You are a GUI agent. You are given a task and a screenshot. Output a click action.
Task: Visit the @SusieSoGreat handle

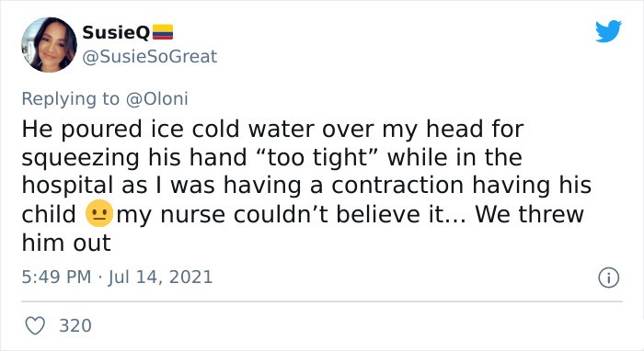150,57
